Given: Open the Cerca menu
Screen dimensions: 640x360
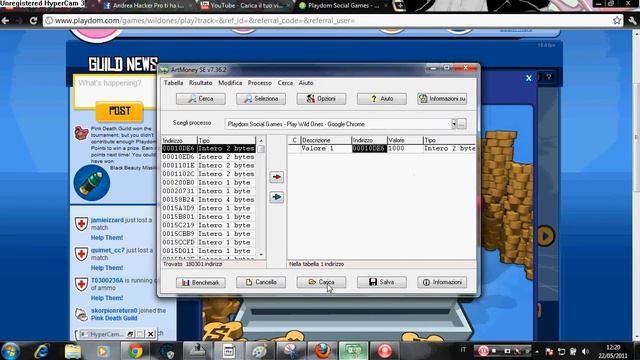Looking at the screenshot, I should click(285, 83).
